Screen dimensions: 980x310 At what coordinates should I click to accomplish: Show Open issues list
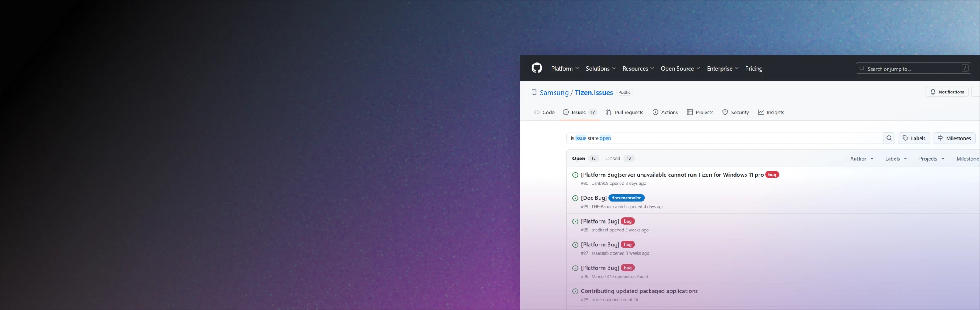point(585,159)
